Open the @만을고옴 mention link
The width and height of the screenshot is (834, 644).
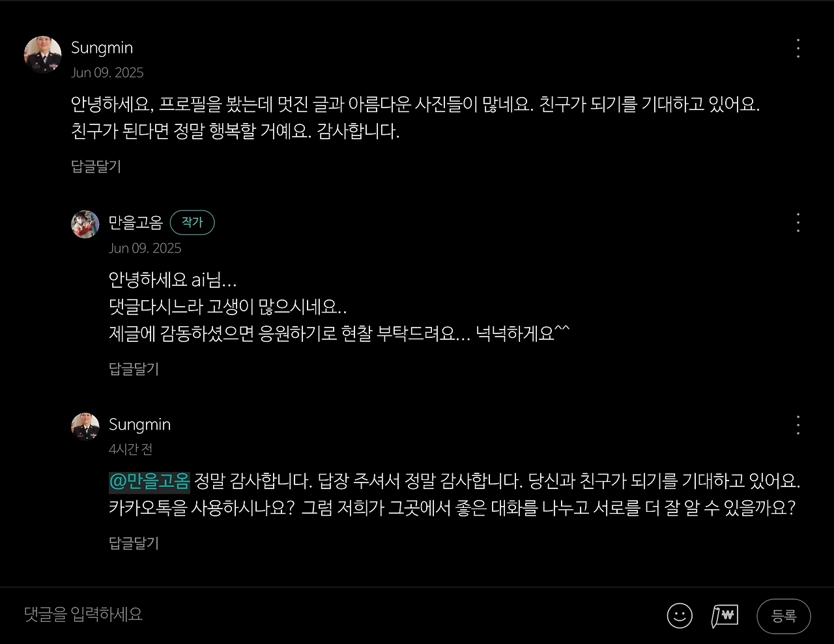(149, 481)
